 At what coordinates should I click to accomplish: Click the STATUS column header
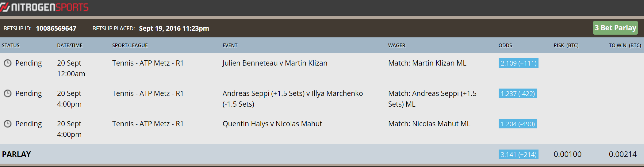pos(11,45)
